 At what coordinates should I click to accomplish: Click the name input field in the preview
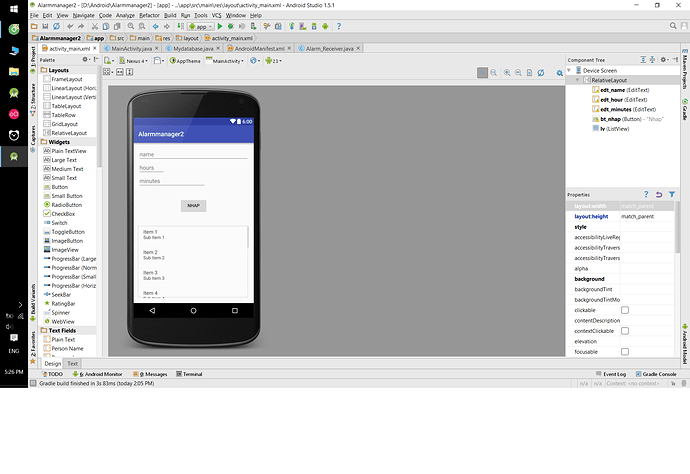(x=192, y=155)
